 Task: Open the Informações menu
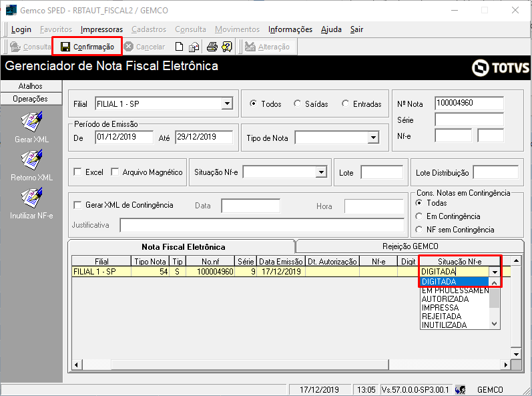[290, 29]
